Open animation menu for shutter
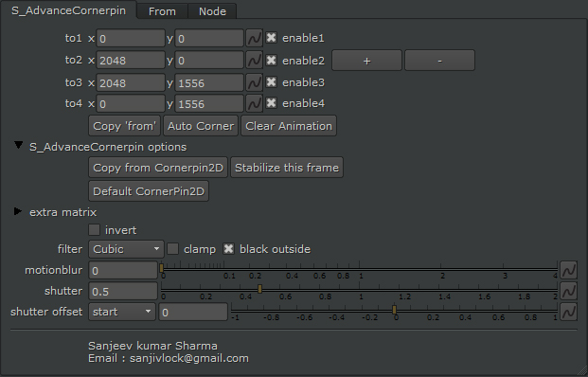The width and height of the screenshot is (588, 377). click(x=568, y=291)
